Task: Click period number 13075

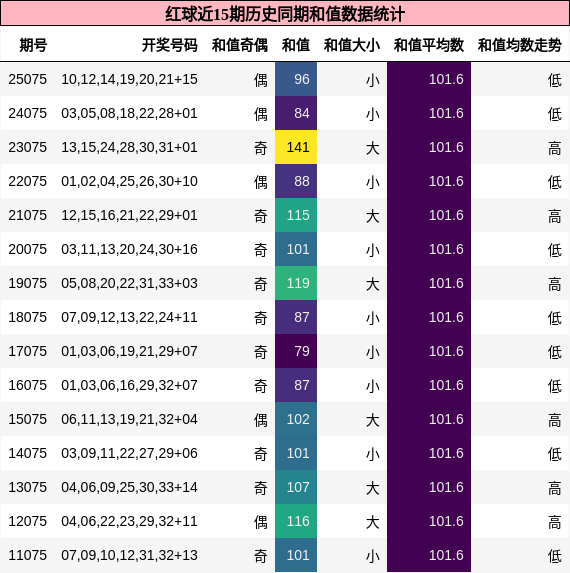Action: [x=27, y=487]
